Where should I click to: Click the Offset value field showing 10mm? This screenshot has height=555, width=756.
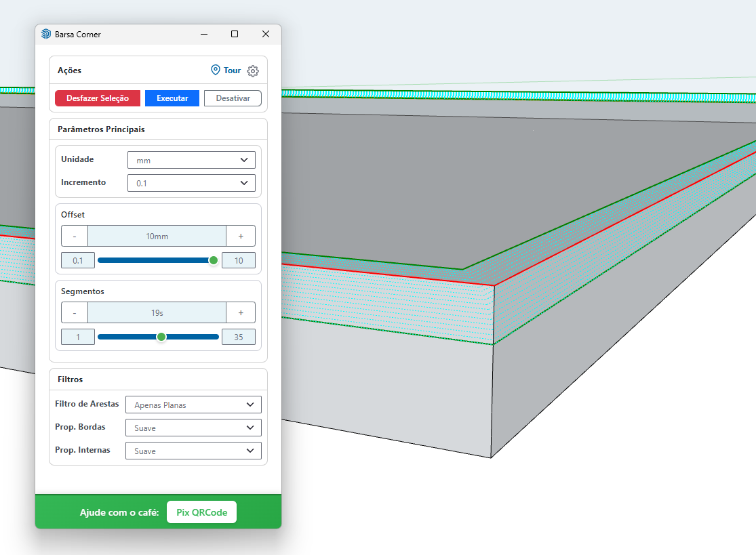(157, 236)
